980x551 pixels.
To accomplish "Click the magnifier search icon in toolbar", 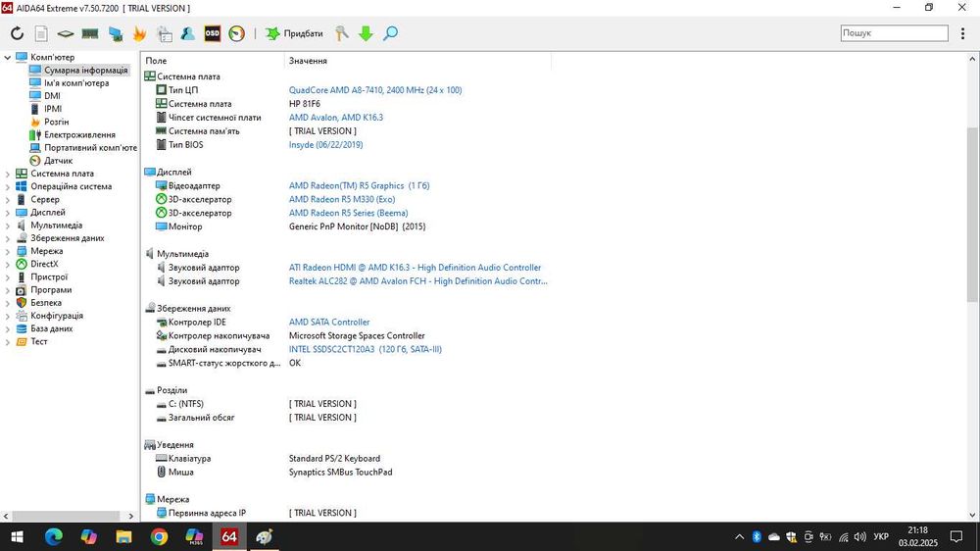I will [391, 33].
